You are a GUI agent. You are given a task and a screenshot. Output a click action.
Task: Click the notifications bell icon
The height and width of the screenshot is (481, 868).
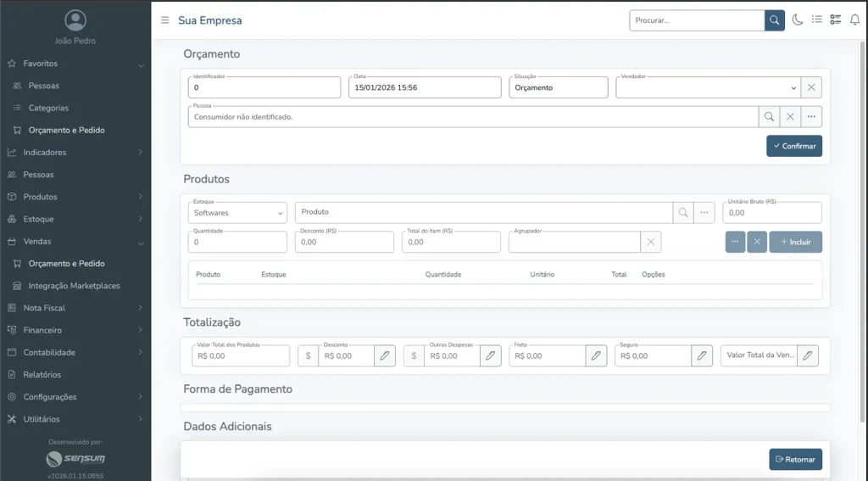pos(854,20)
